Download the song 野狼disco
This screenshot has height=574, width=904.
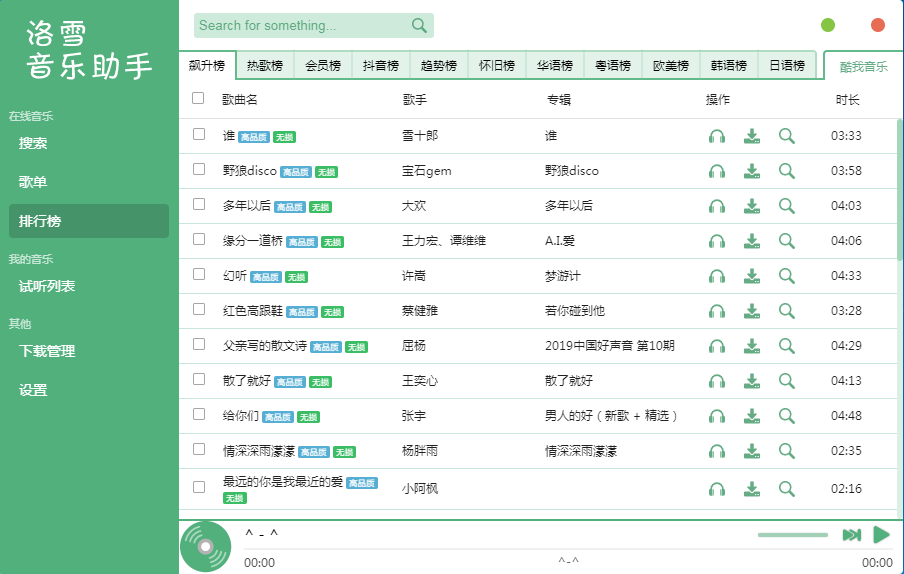752,171
